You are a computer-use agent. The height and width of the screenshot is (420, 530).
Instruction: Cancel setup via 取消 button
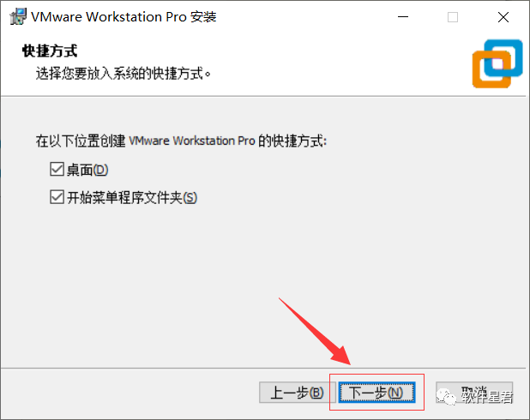click(x=474, y=393)
